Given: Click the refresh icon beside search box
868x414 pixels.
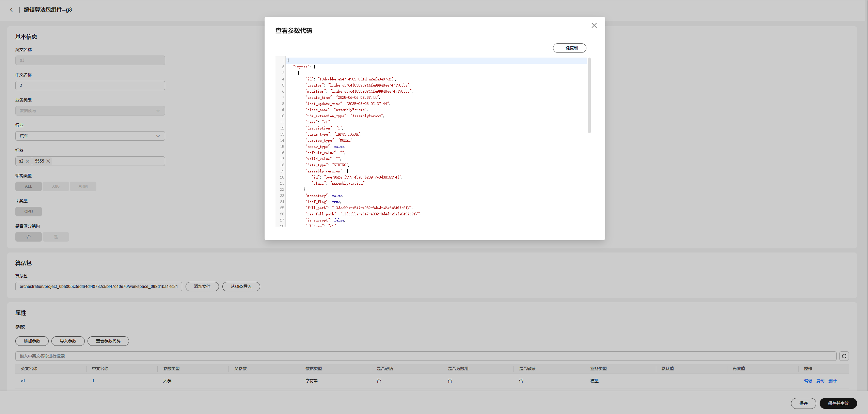Looking at the screenshot, I should click(844, 356).
